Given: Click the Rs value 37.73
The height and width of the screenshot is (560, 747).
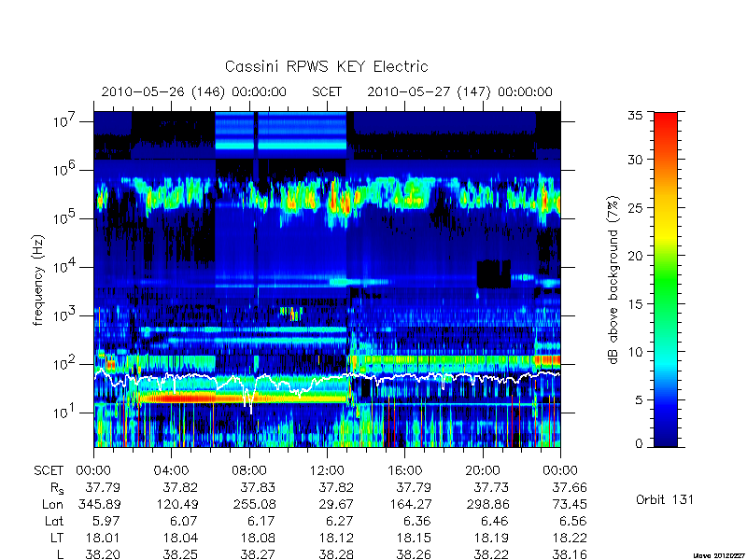Looking at the screenshot, I should pyautogui.click(x=491, y=487).
